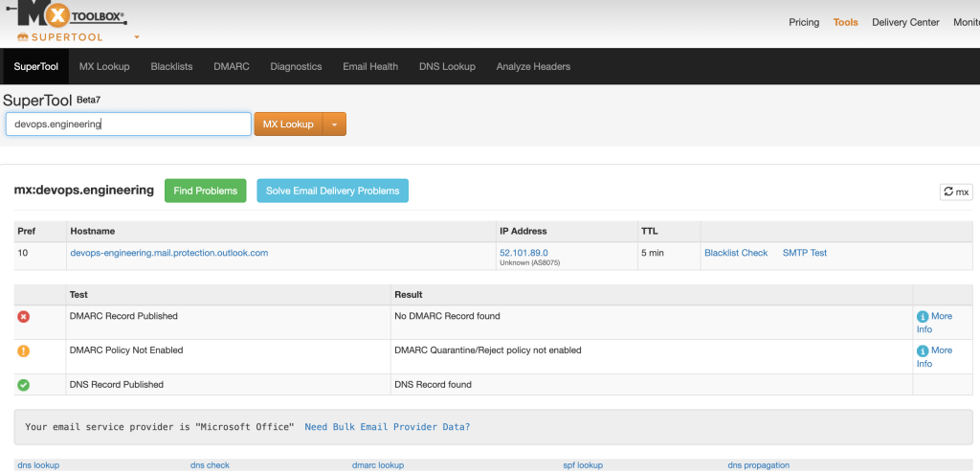Open the Blacklist Check link
Image resolution: width=980 pixels, height=474 pixels.
[736, 253]
